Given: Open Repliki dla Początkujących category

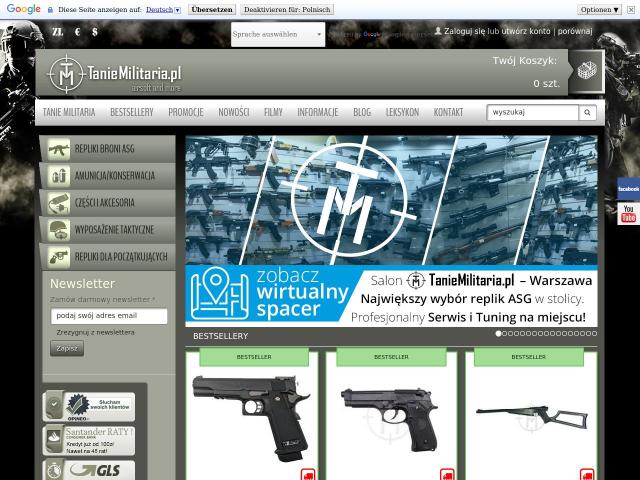Looking at the screenshot, I should (108, 257).
